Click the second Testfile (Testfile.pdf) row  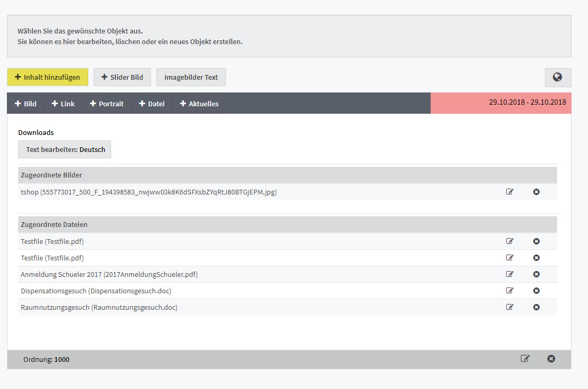click(x=287, y=258)
